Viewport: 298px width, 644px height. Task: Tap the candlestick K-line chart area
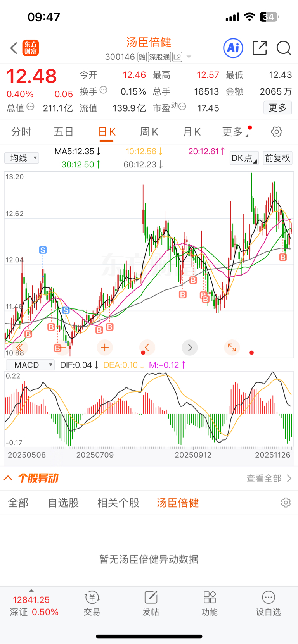[149, 265]
